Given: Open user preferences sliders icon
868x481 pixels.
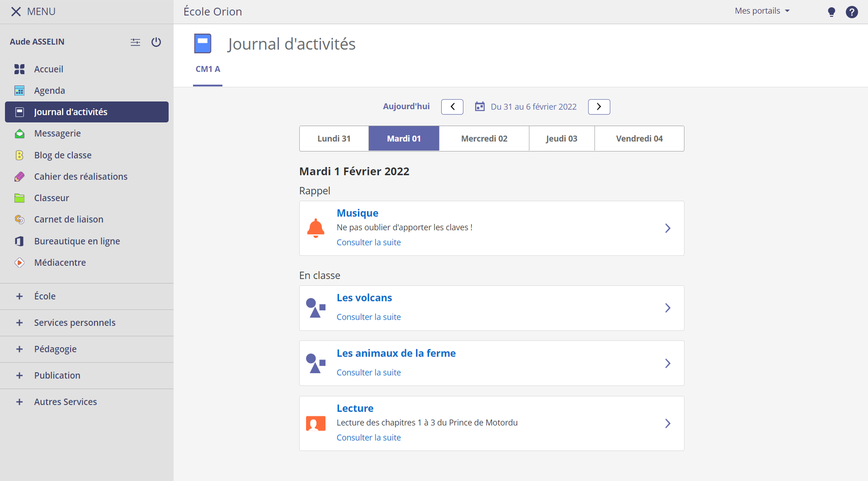Looking at the screenshot, I should 135,42.
